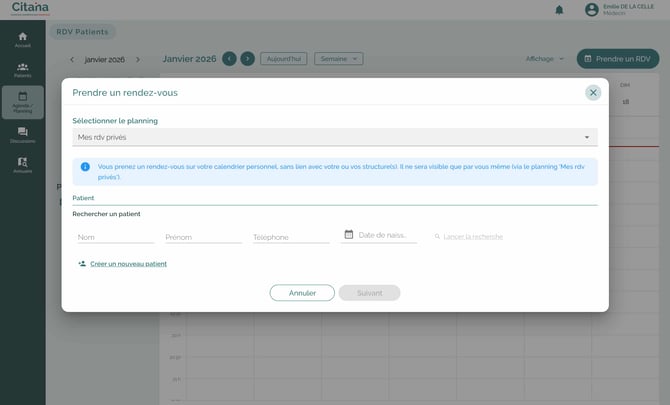670x405 pixels.
Task: Click the Suivant button
Action: 370,293
